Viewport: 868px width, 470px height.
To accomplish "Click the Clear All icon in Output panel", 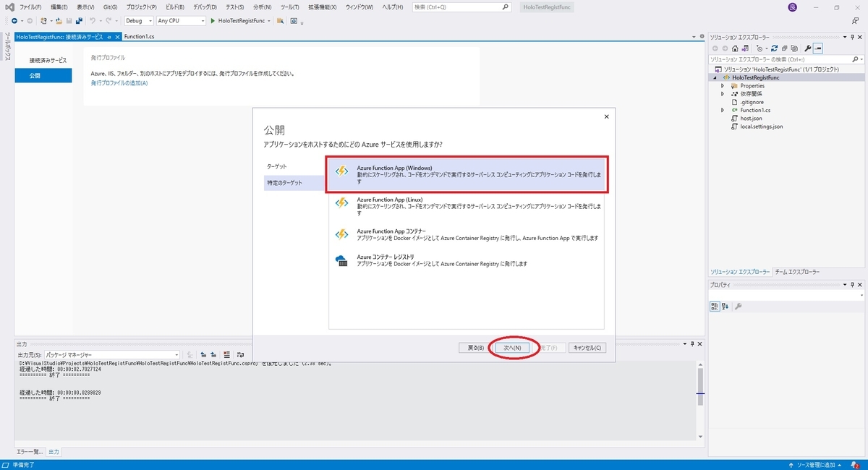I will 226,355.
